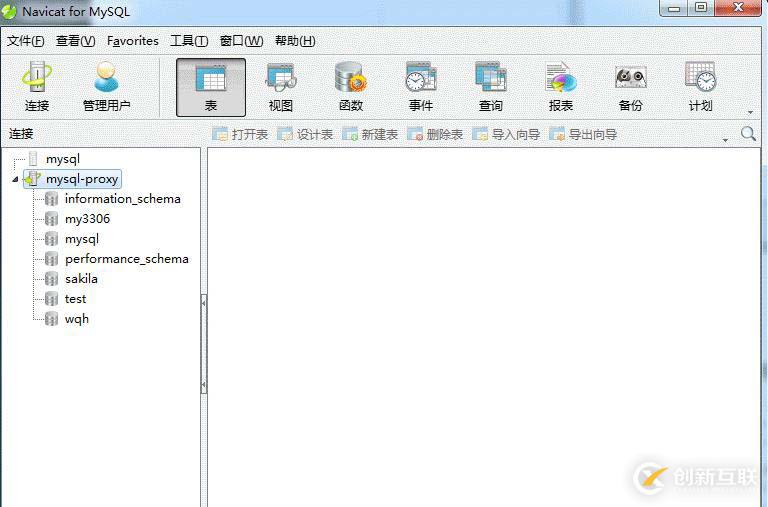Open the 报表 (Report) section
Screen dimensions: 768x507
pos(561,86)
